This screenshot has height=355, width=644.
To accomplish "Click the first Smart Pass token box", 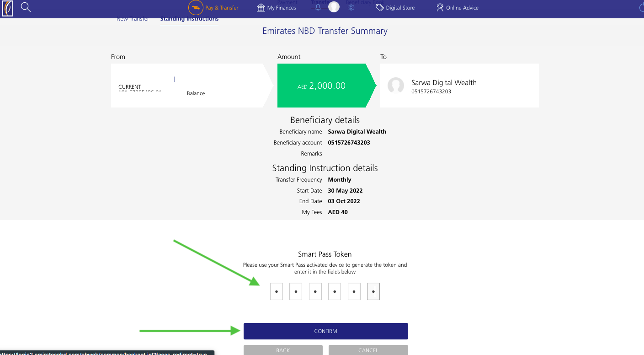I will tap(276, 291).
